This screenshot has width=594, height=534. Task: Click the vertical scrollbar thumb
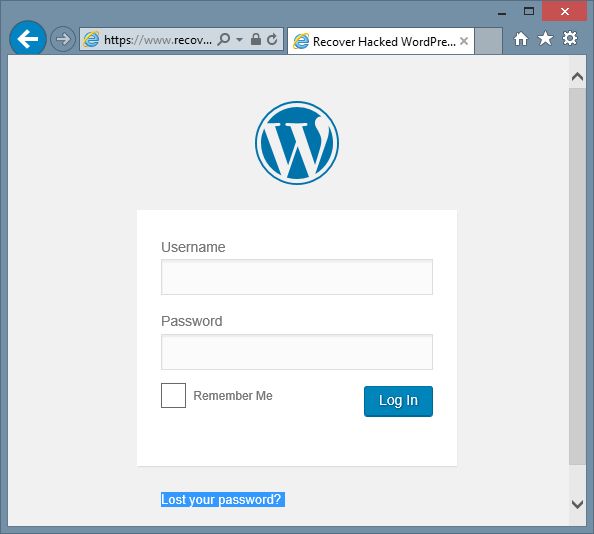pyautogui.click(x=577, y=276)
